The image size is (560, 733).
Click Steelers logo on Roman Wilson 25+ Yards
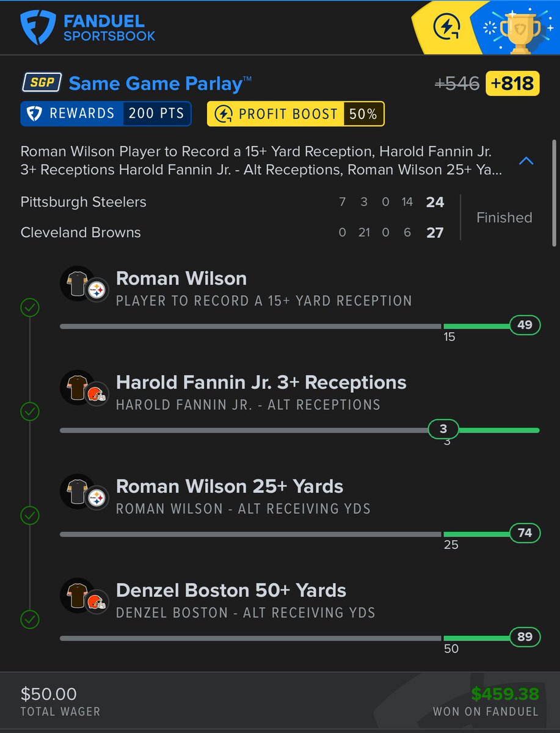(96, 498)
